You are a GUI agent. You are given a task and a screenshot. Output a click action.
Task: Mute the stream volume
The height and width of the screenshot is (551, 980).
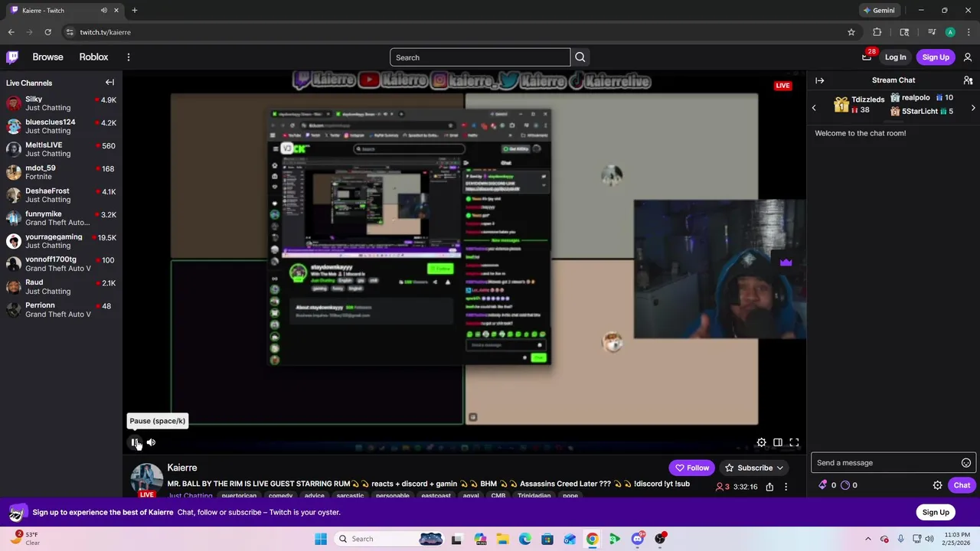pos(151,442)
